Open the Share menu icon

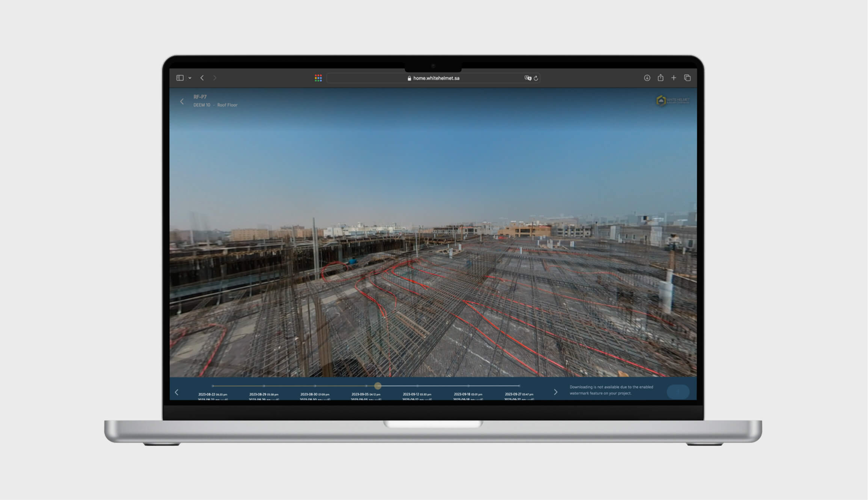[660, 78]
